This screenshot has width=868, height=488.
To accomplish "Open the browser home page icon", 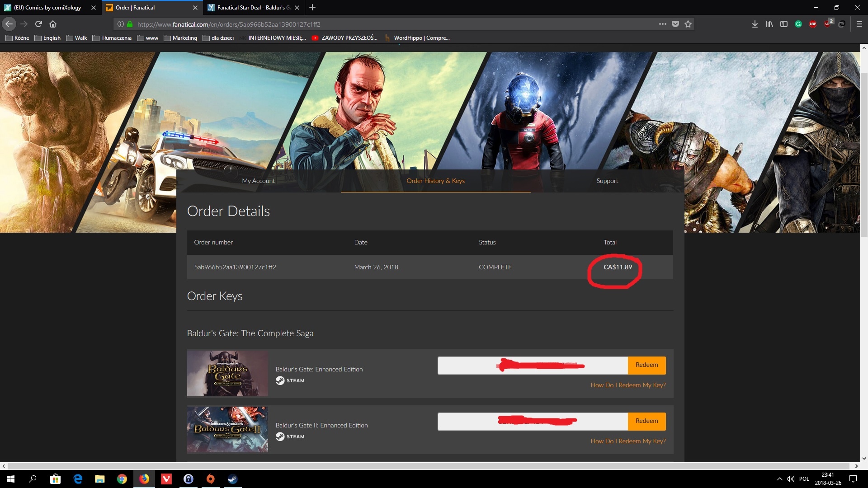I will [x=53, y=24].
